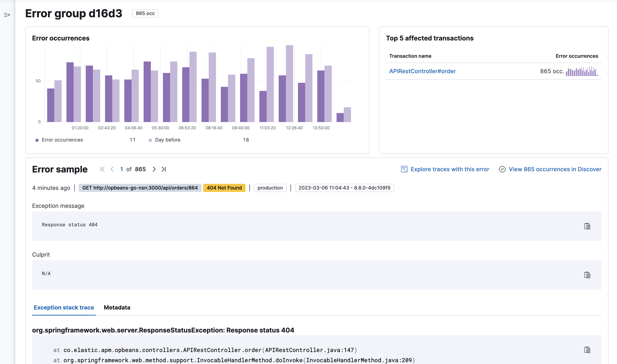Select the Exception stack trace tab
Viewport: 617px width, 364px height.
coord(64,307)
